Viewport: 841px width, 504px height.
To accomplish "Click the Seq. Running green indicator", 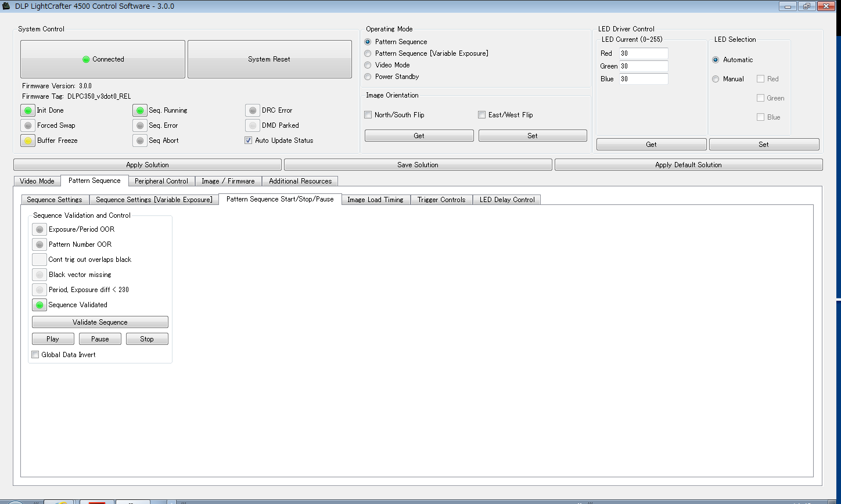I will pos(140,110).
